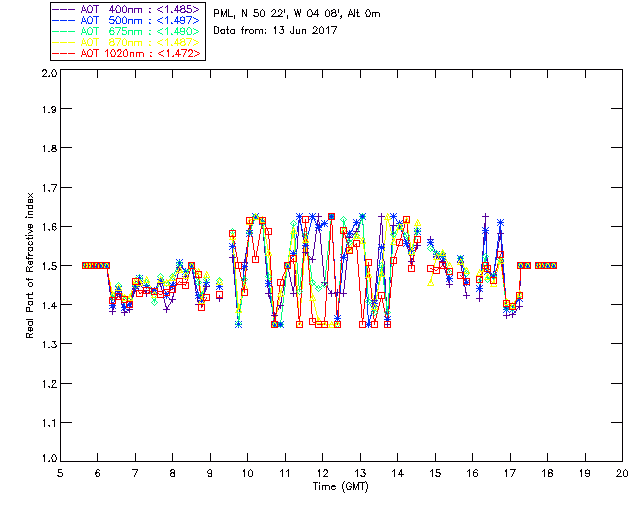Click the 'Data from: 13 Jun 2017' text

[x=275, y=30]
